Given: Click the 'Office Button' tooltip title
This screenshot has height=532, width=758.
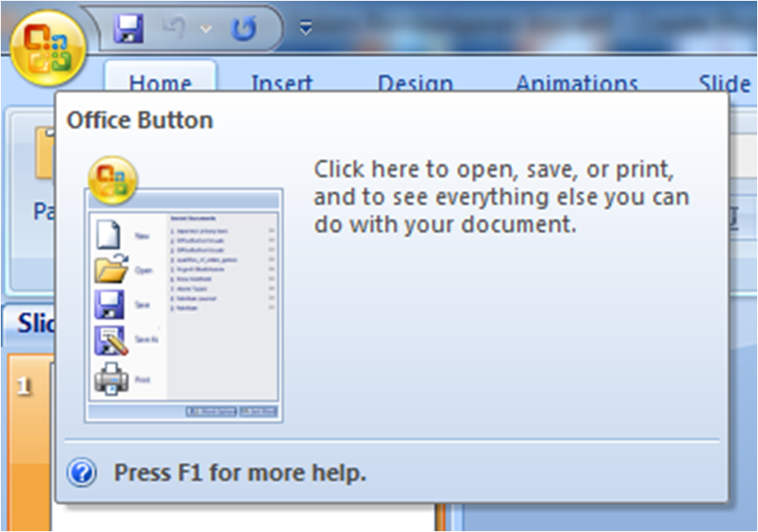Looking at the screenshot, I should [139, 120].
